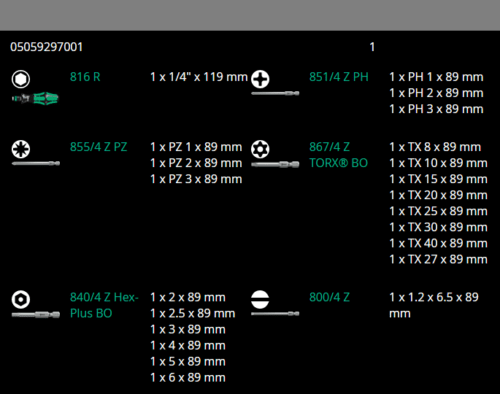
Task: Open the 840/4 Z Hex-Plus BO link
Action: tap(104, 305)
